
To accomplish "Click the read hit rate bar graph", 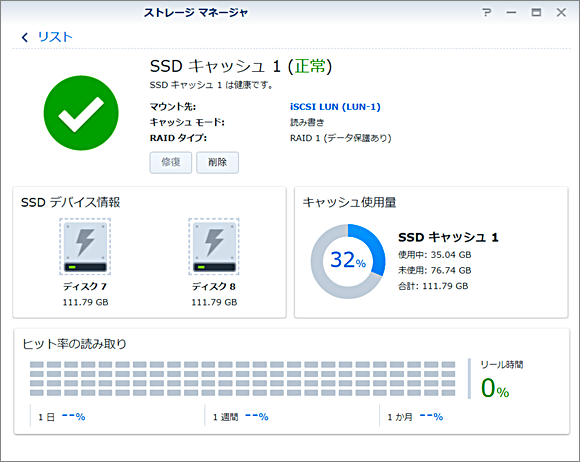I will click(243, 378).
